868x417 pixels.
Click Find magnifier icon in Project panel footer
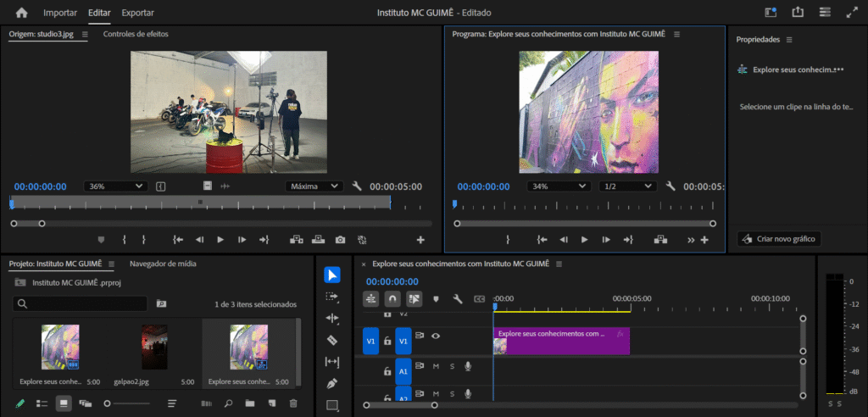[228, 403]
